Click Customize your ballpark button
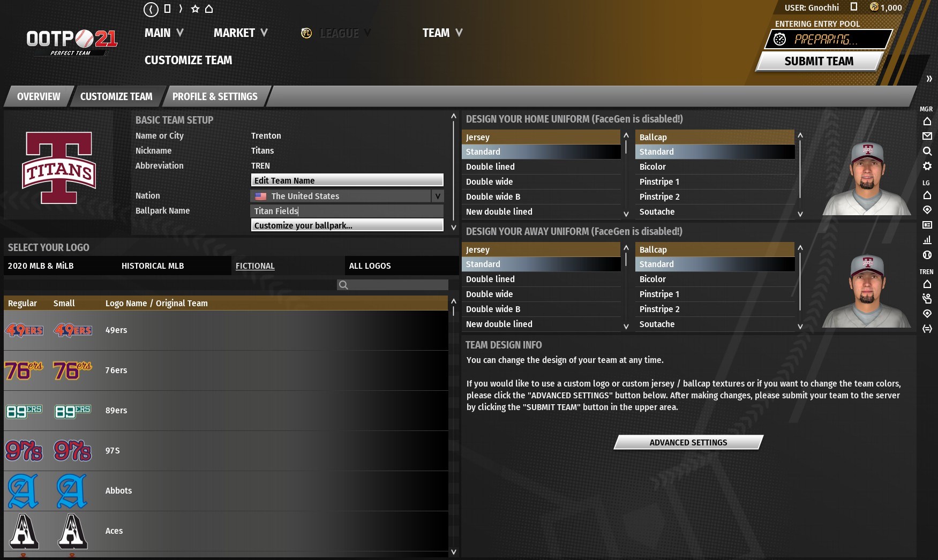Image resolution: width=938 pixels, height=560 pixels. [347, 225]
